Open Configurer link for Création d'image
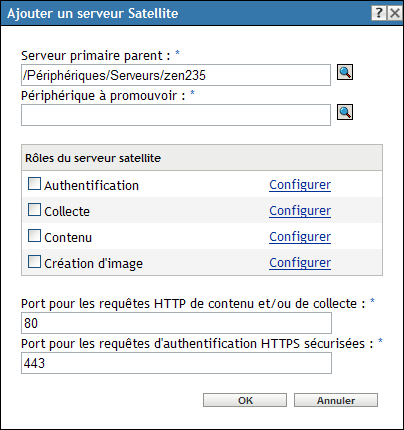The height and width of the screenshot is (430, 404). click(x=300, y=263)
